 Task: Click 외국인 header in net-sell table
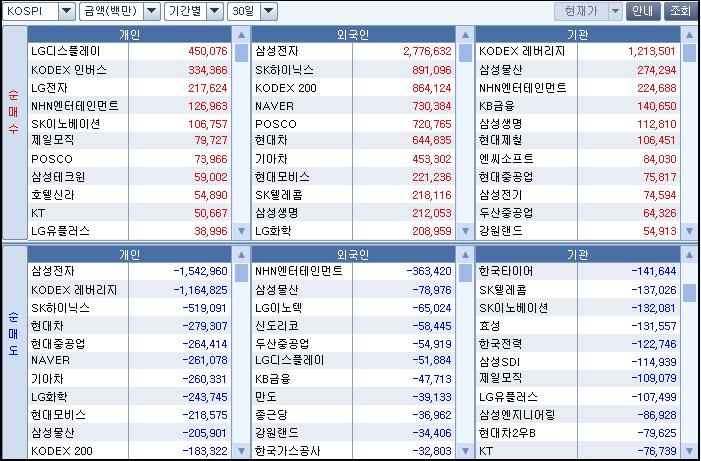tap(354, 254)
